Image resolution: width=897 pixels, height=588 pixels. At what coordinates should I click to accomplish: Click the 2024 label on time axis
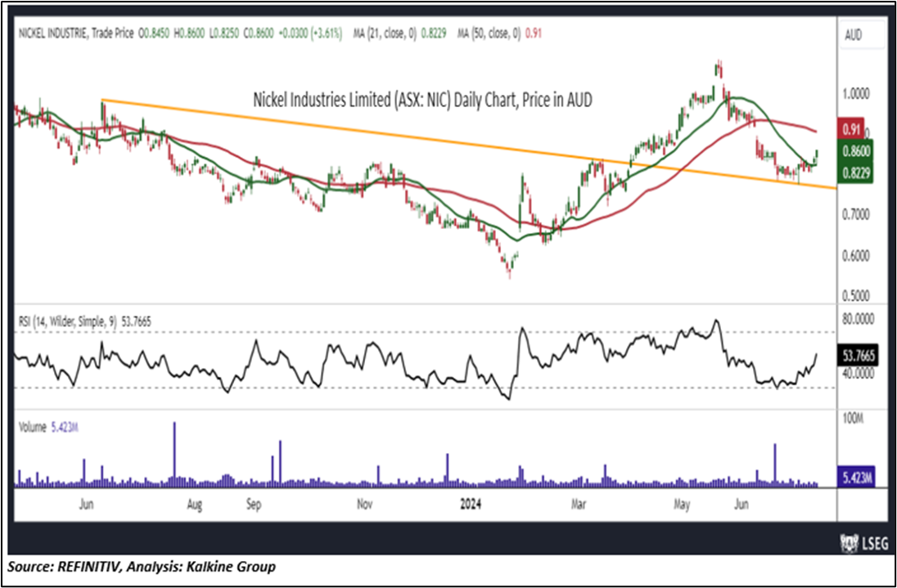click(x=471, y=505)
